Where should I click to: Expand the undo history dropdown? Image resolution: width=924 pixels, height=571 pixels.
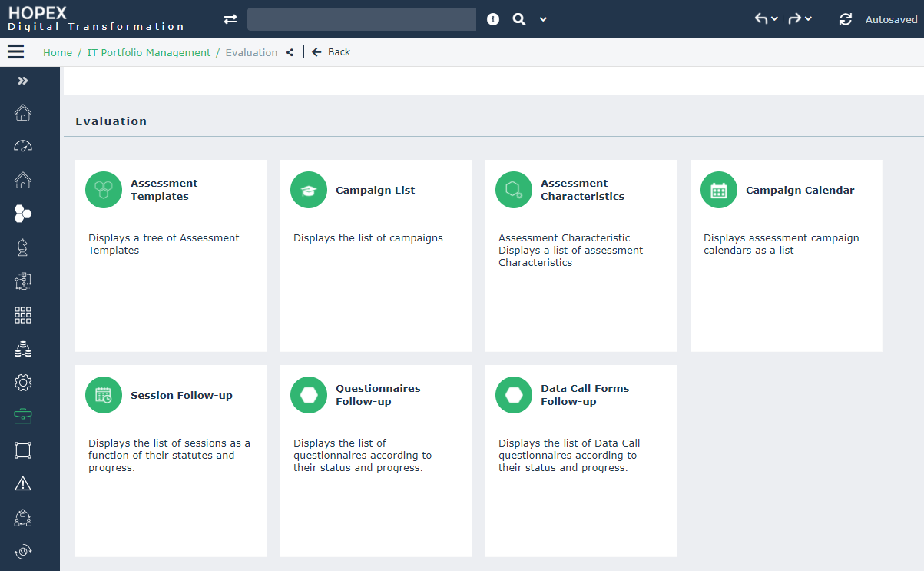pyautogui.click(x=774, y=19)
